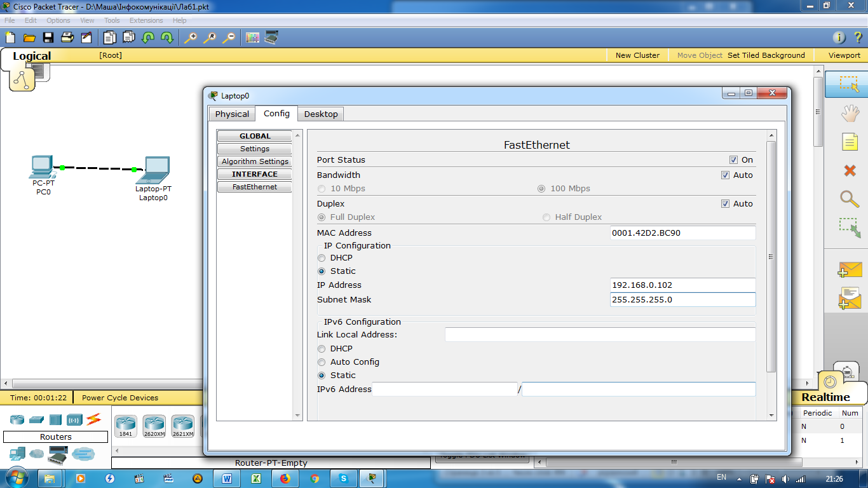Click the IP Address field
The height and width of the screenshot is (488, 868).
coord(683,285)
